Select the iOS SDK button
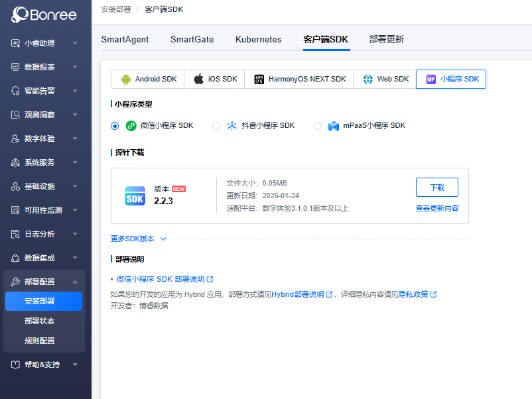532x399 pixels. 214,80
